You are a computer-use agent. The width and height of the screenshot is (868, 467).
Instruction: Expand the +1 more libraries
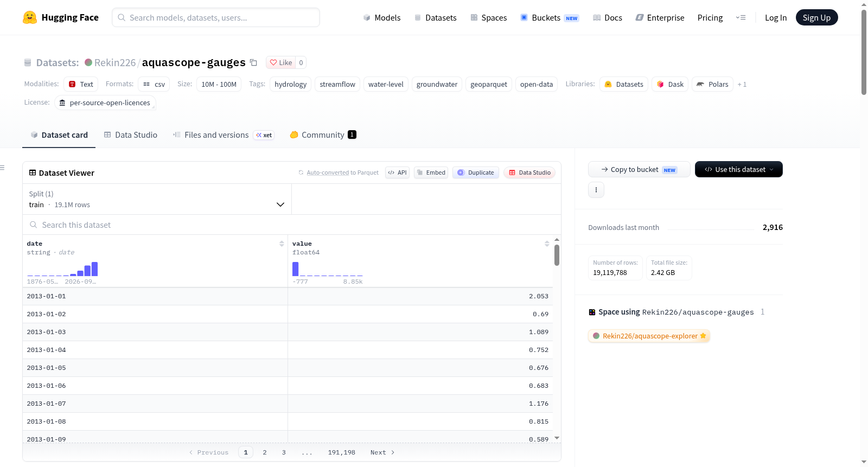pyautogui.click(x=742, y=84)
